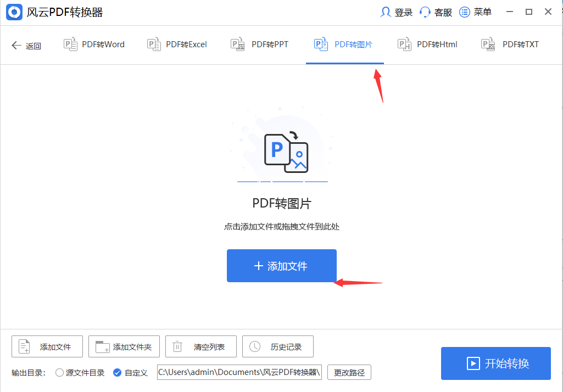Select the PDF转Excel conversion icon
Screen dimensions: 563x392
click(x=154, y=44)
